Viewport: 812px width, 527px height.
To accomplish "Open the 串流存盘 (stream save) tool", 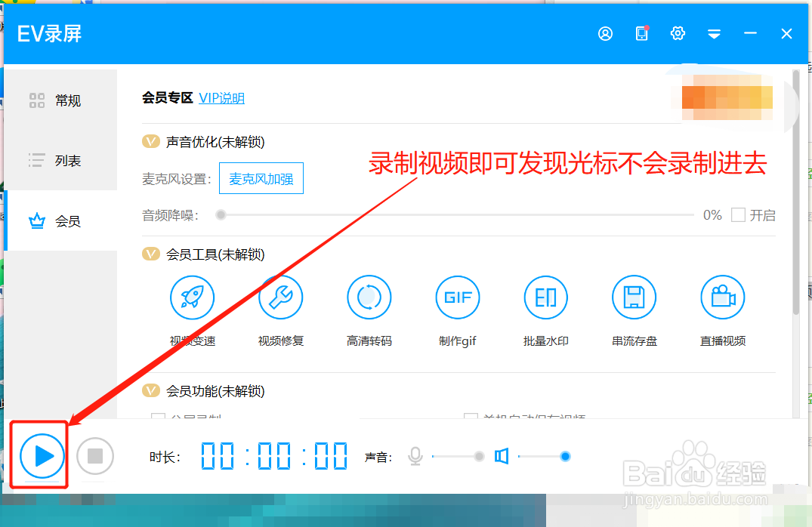I will (x=634, y=297).
